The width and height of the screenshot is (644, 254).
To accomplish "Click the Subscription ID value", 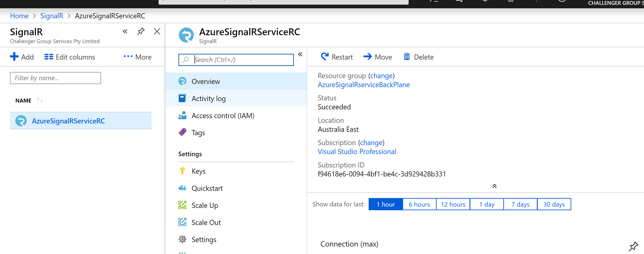I will click(x=382, y=174).
